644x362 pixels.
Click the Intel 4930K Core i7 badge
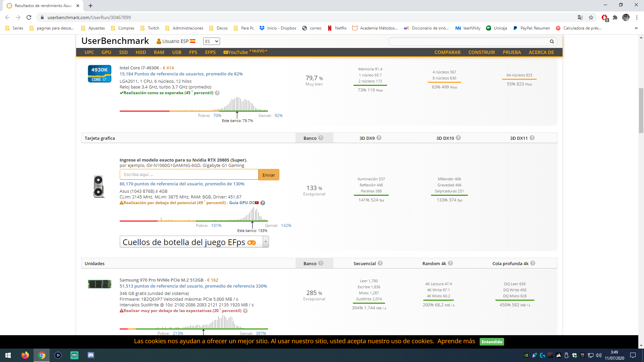click(99, 74)
